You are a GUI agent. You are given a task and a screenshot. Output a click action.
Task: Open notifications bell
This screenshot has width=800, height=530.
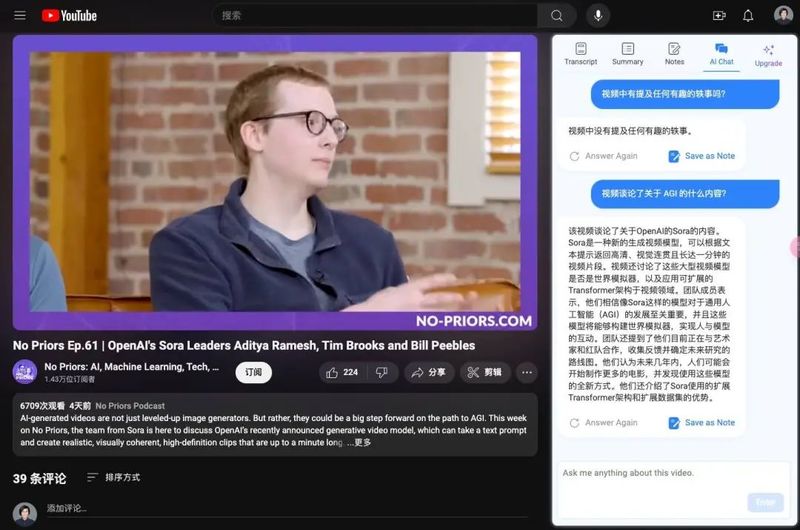(748, 16)
